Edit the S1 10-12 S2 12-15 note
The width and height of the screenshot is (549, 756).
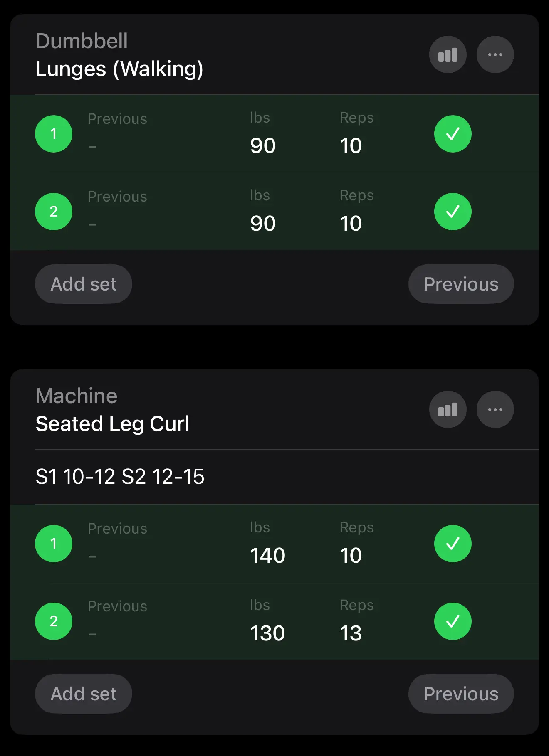[120, 476]
